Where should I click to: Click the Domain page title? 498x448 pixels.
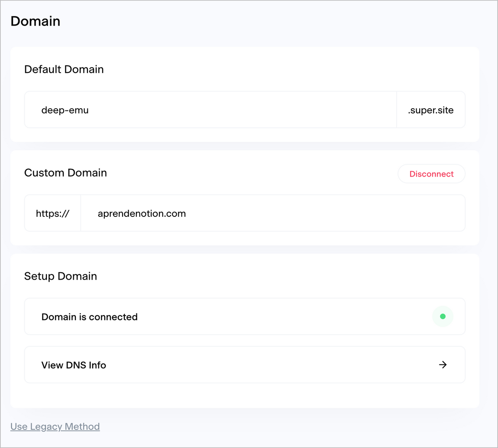click(35, 21)
